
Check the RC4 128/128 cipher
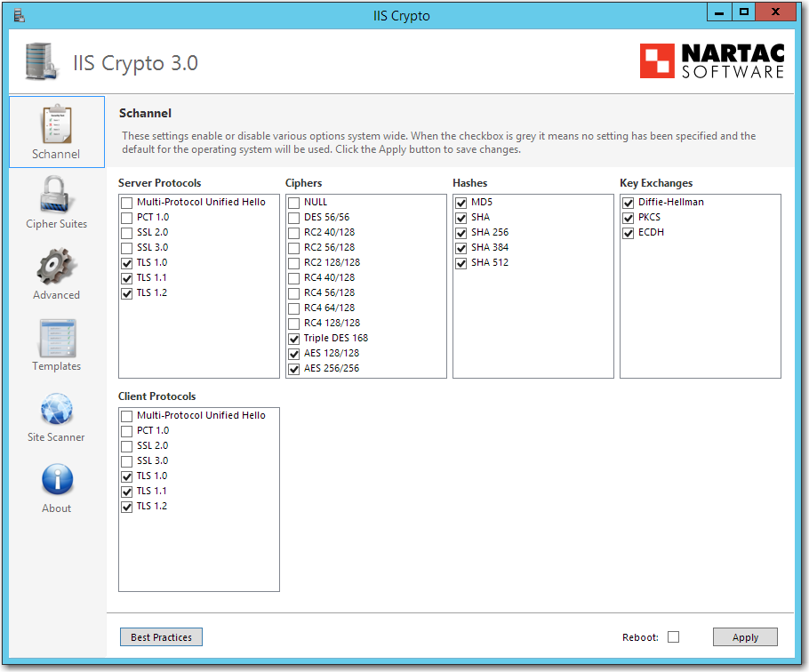294,324
